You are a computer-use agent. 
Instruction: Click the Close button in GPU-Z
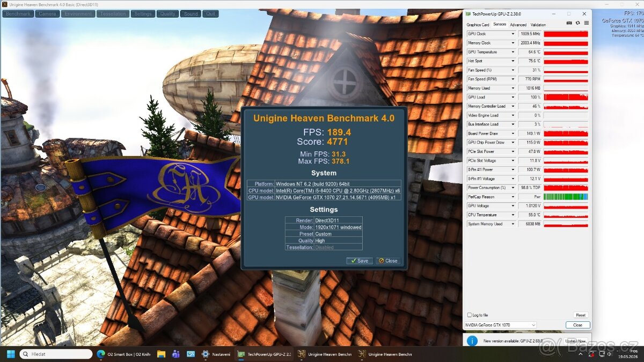coord(578,325)
